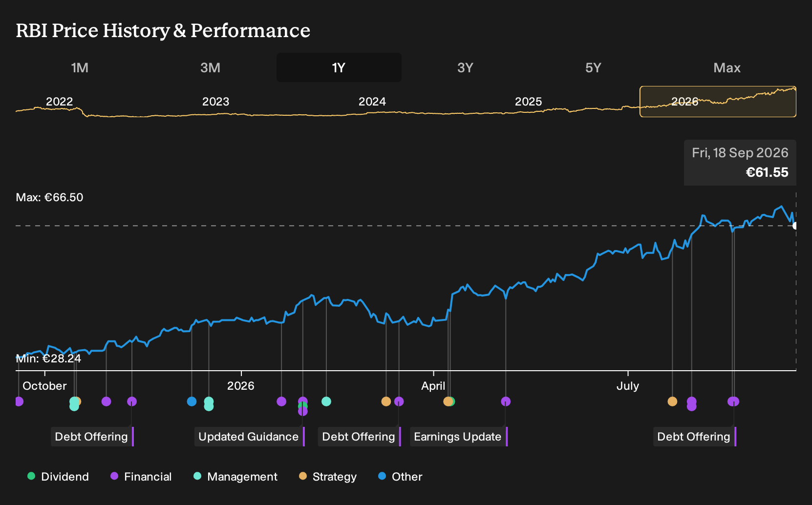Screen dimensions: 812x505
Task: Open the Debt Offering label just before April
Action: pyautogui.click(x=359, y=437)
